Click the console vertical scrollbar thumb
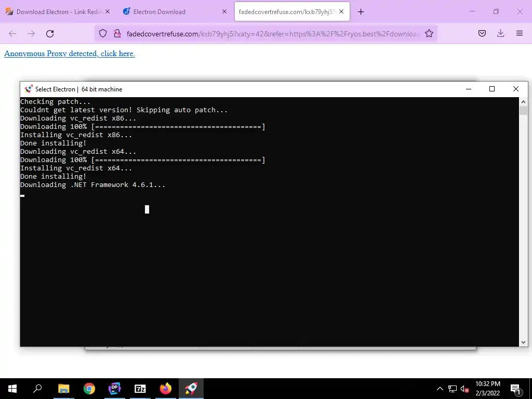This screenshot has width=532, height=399. (523, 111)
